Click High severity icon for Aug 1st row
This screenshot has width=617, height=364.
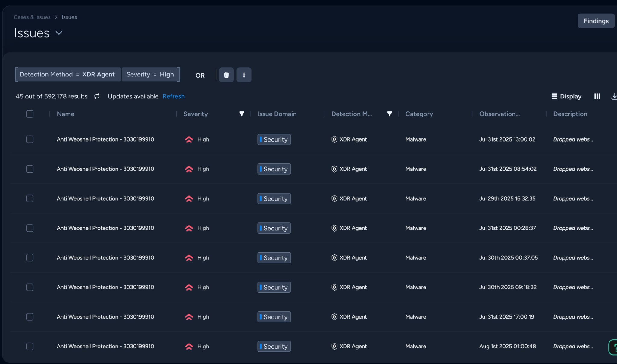(189, 346)
